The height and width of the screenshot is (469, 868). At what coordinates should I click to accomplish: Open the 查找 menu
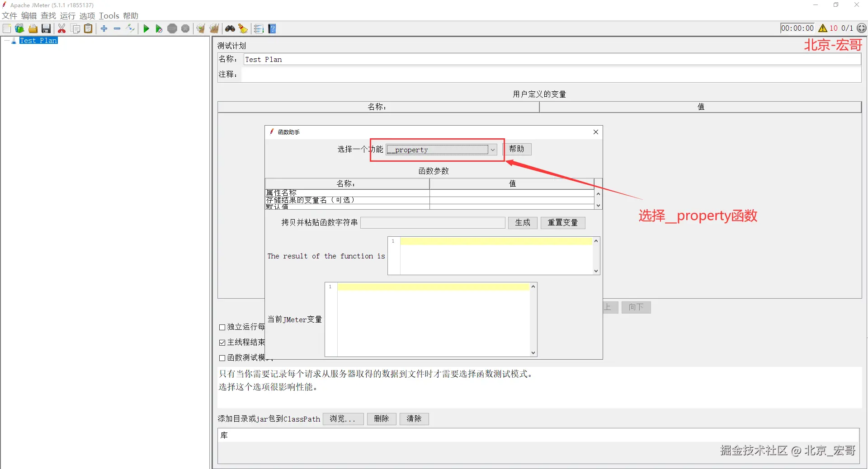click(x=48, y=16)
